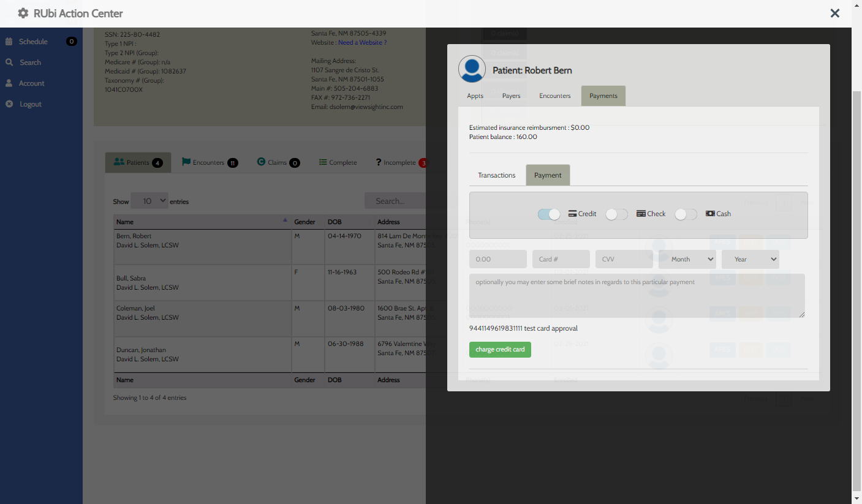Turn on the Cash payment switch
This screenshot has width=862, height=504.
click(x=686, y=214)
